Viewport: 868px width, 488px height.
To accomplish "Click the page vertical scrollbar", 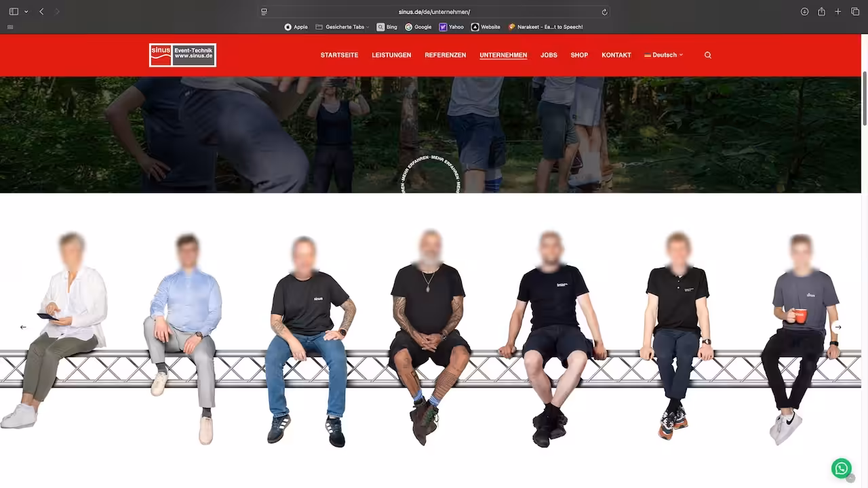I will (864, 98).
